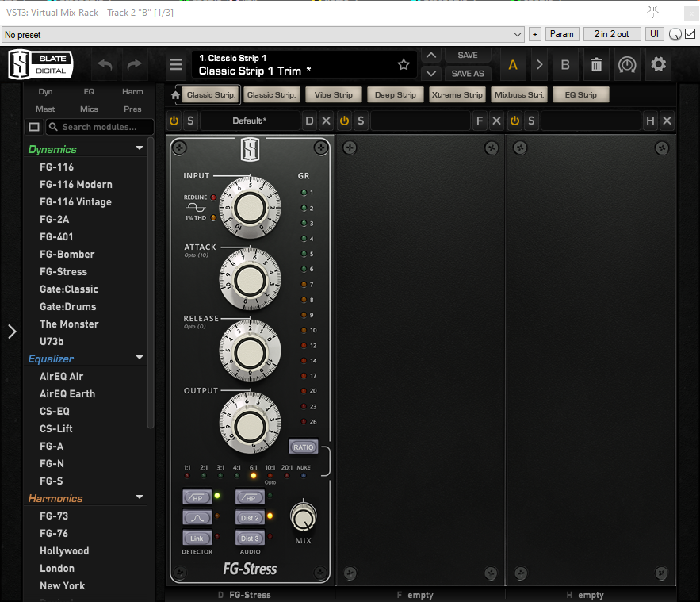Screen dimensions: 700x602
Task: Click the home icon in strip bar
Action: pyautogui.click(x=176, y=95)
